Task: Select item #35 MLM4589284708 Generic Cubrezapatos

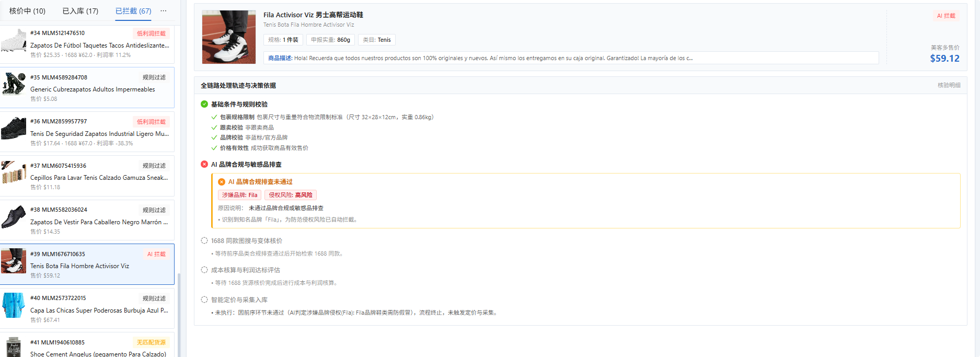Action: click(x=87, y=88)
